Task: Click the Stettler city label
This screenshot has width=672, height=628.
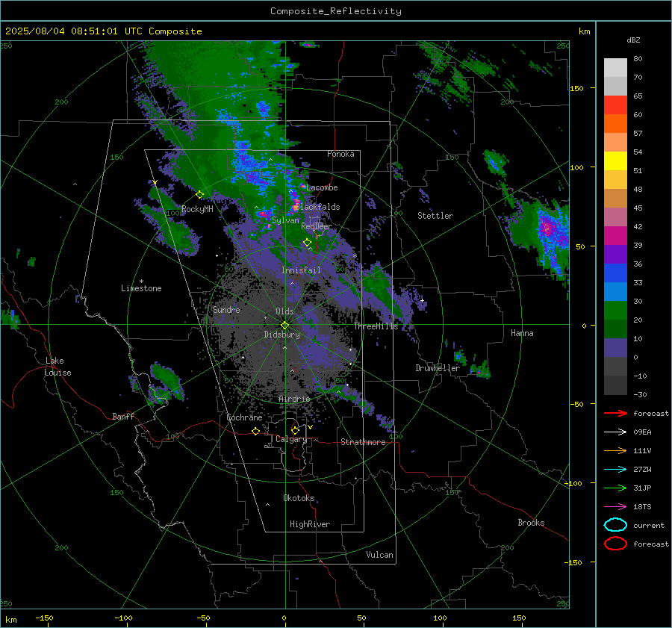Action: click(435, 216)
